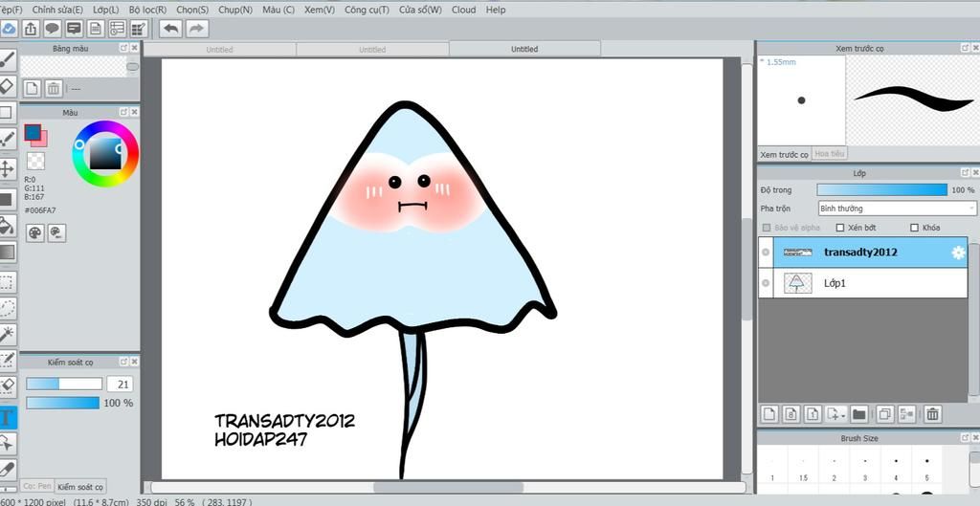Select the Lasso selection tool
This screenshot has width=980, height=506.
[x=7, y=309]
